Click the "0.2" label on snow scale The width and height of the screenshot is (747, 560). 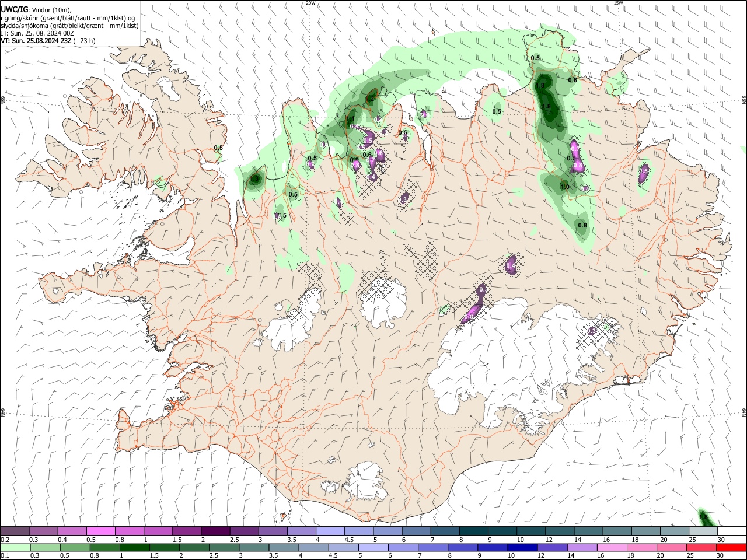[5, 540]
